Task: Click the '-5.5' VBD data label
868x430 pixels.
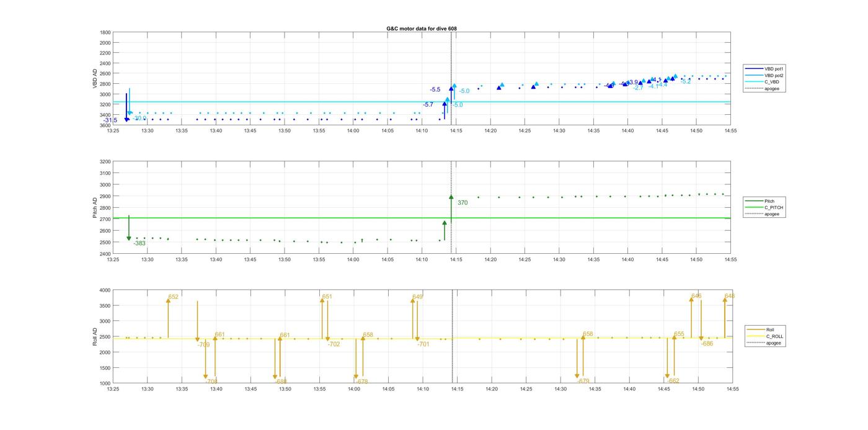Action: click(x=435, y=90)
